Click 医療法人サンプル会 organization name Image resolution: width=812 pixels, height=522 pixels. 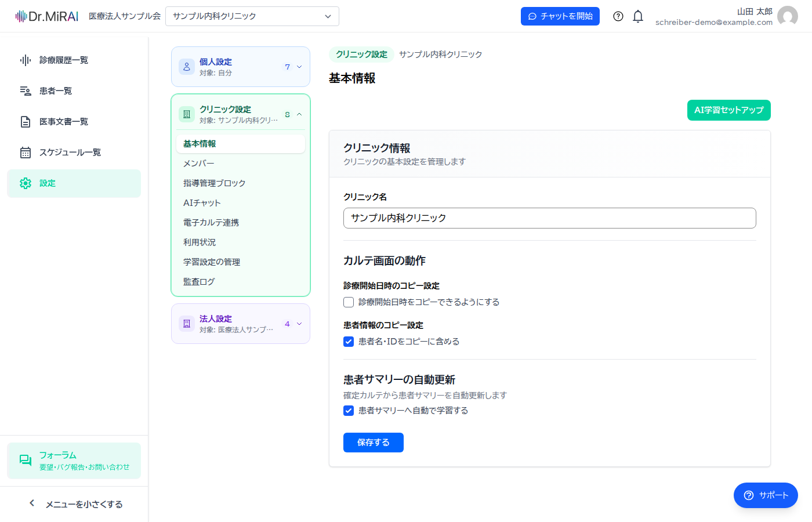[x=125, y=16]
